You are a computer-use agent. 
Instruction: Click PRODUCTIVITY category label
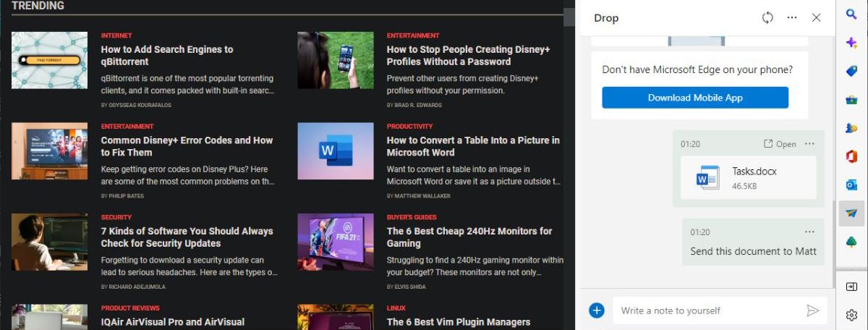409,127
